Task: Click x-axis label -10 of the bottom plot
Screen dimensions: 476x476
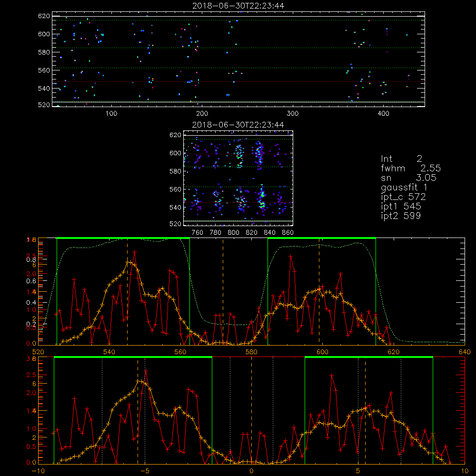Action: coord(38,471)
